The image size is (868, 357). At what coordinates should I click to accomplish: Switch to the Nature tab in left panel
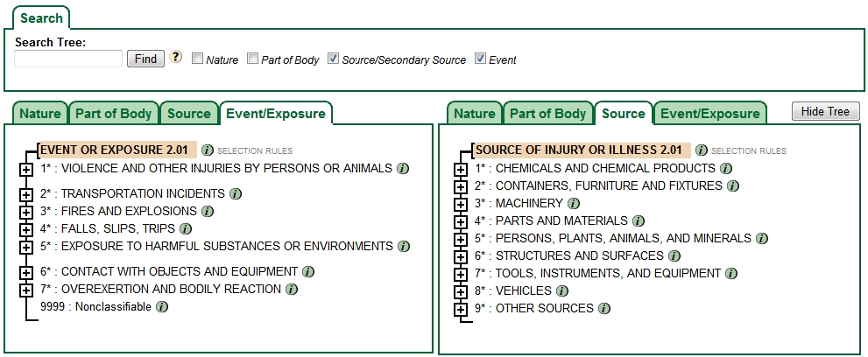point(40,114)
